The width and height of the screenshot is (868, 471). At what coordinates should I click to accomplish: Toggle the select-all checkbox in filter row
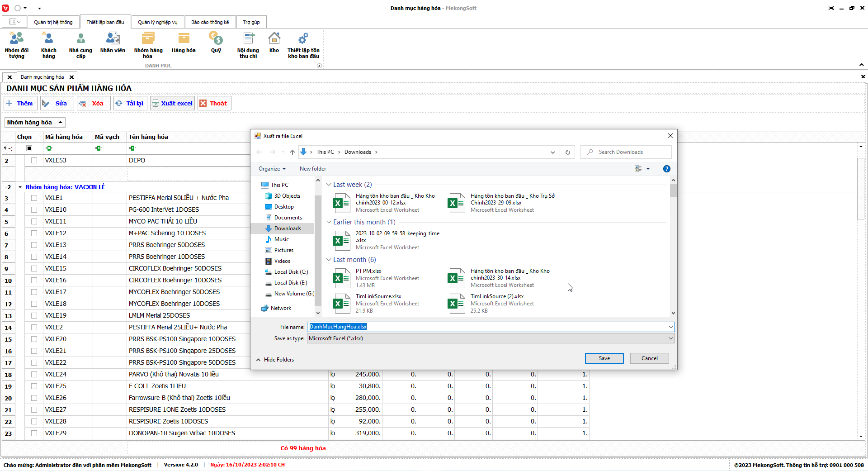pyautogui.click(x=29, y=148)
